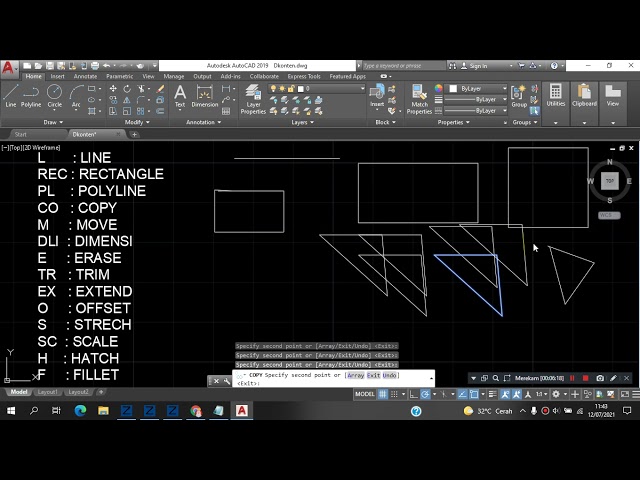Click the Hatch tool icon
This screenshot has width=640, height=480.
92,111
